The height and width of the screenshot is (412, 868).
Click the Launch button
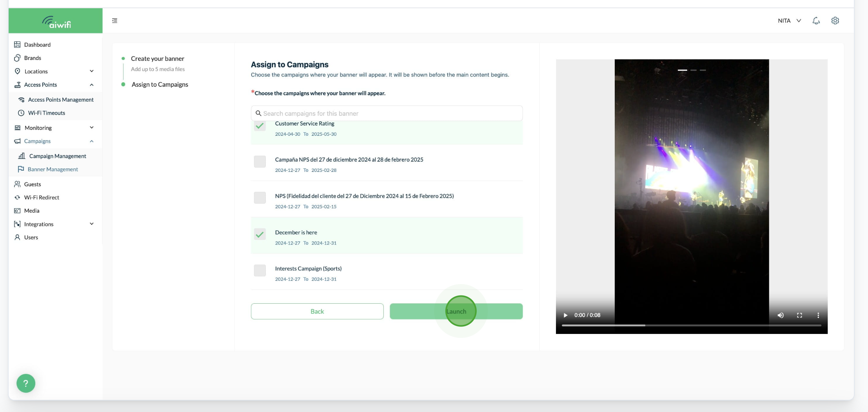[x=456, y=311]
